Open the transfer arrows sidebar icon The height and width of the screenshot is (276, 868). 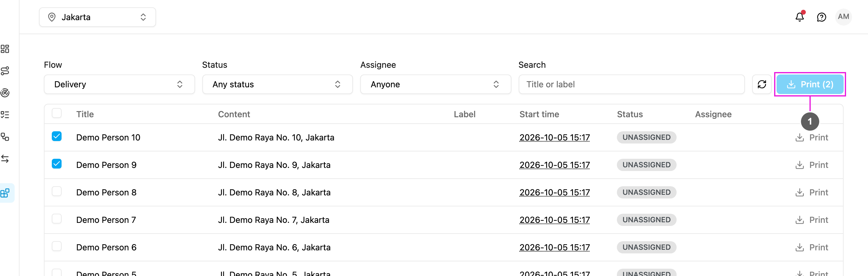click(5, 158)
